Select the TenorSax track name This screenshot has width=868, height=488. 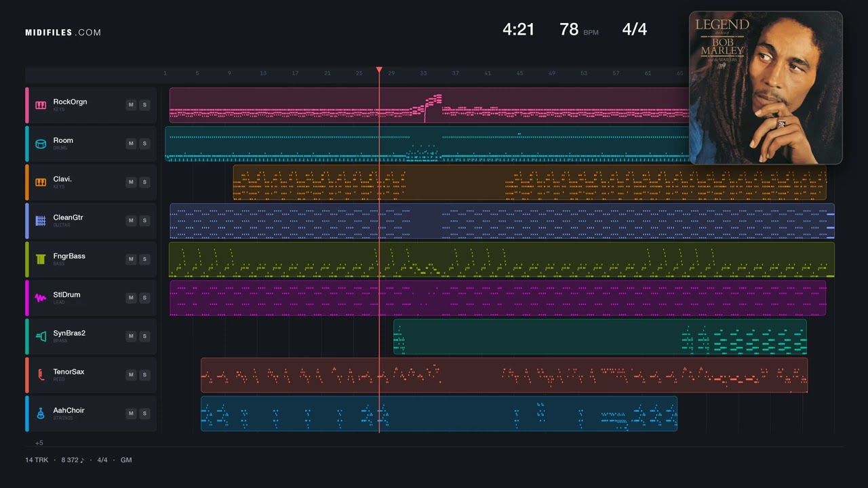pos(68,371)
